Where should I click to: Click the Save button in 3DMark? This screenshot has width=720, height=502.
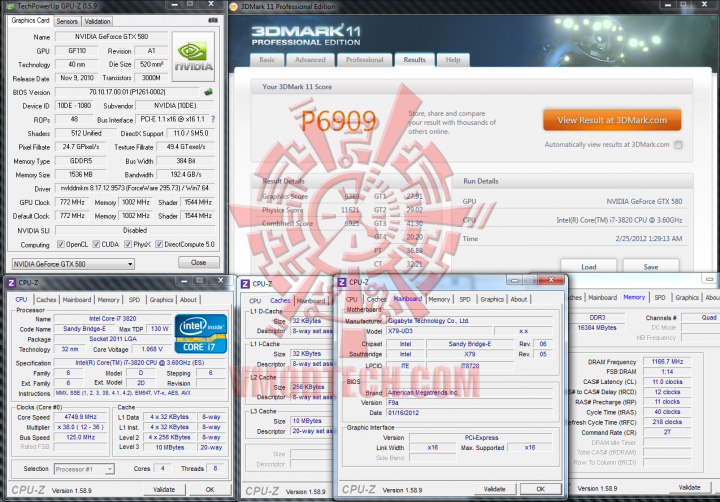(651, 266)
